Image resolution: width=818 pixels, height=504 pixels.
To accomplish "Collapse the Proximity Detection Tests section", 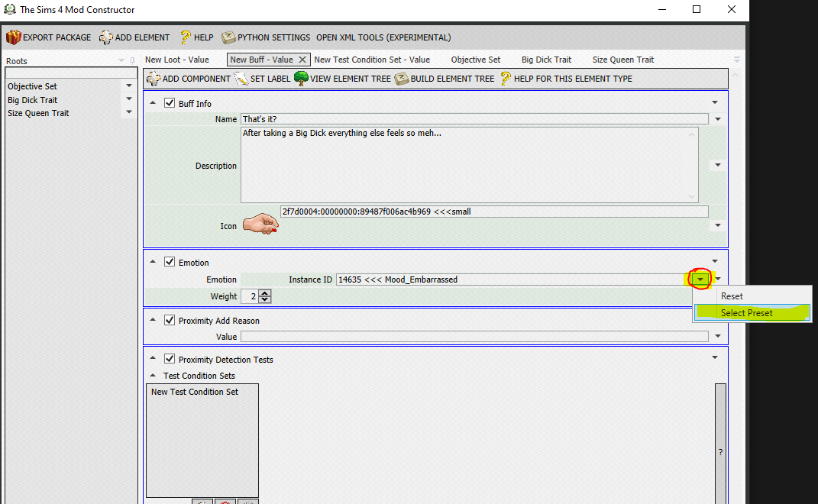I will pos(153,358).
